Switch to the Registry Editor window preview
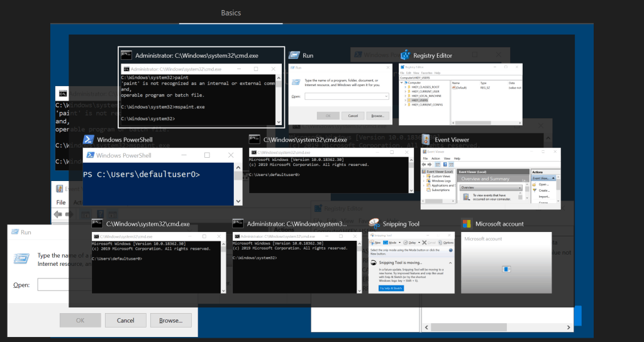Viewport: 644px width, 342px height. tap(460, 94)
